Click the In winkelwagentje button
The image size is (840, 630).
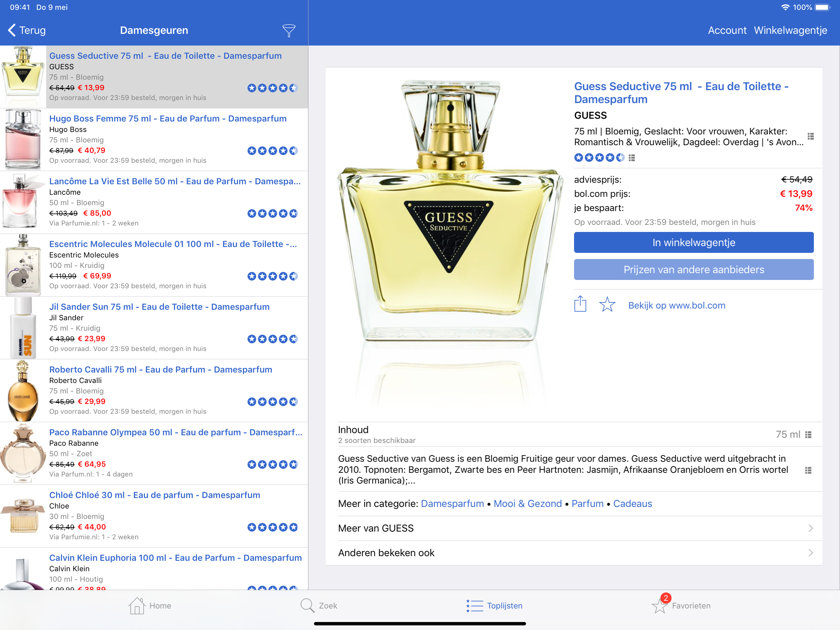[x=693, y=242]
